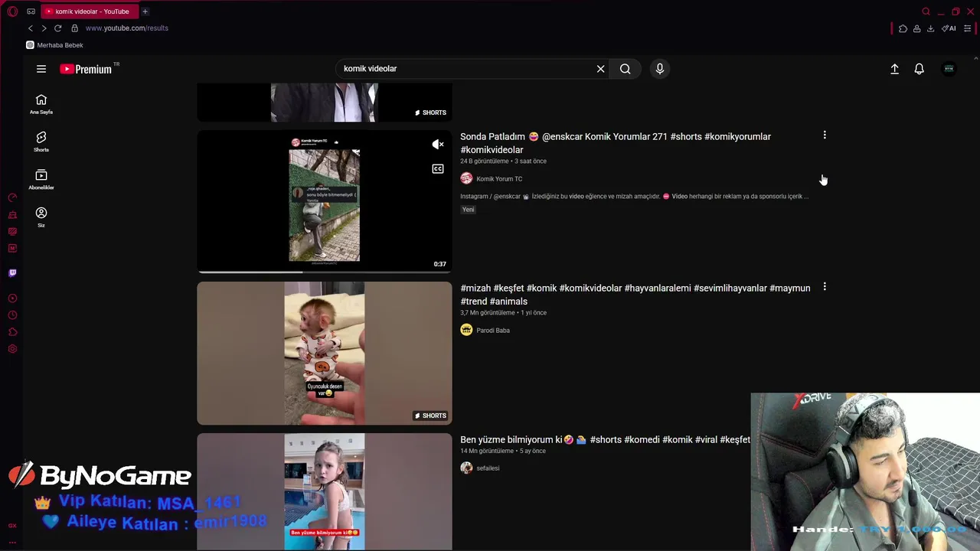
Task: Open the browser downloads panel
Action: 930,28
